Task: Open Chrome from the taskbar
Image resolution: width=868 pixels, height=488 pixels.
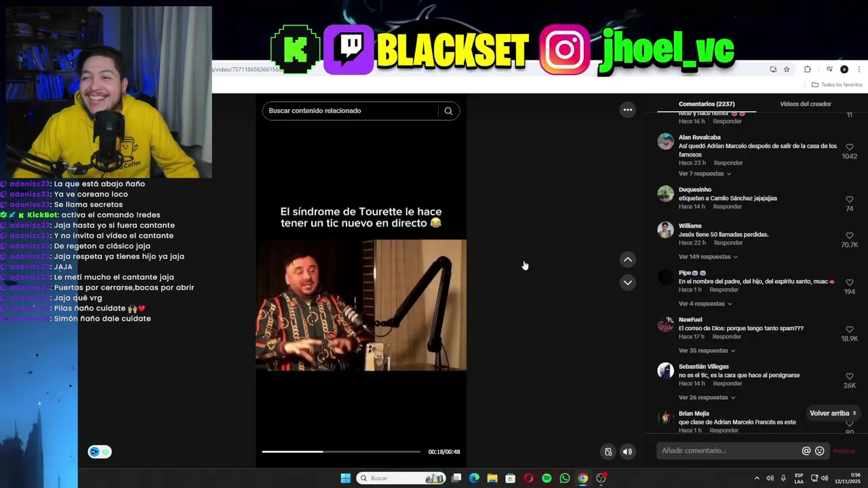Action: pyautogui.click(x=583, y=479)
